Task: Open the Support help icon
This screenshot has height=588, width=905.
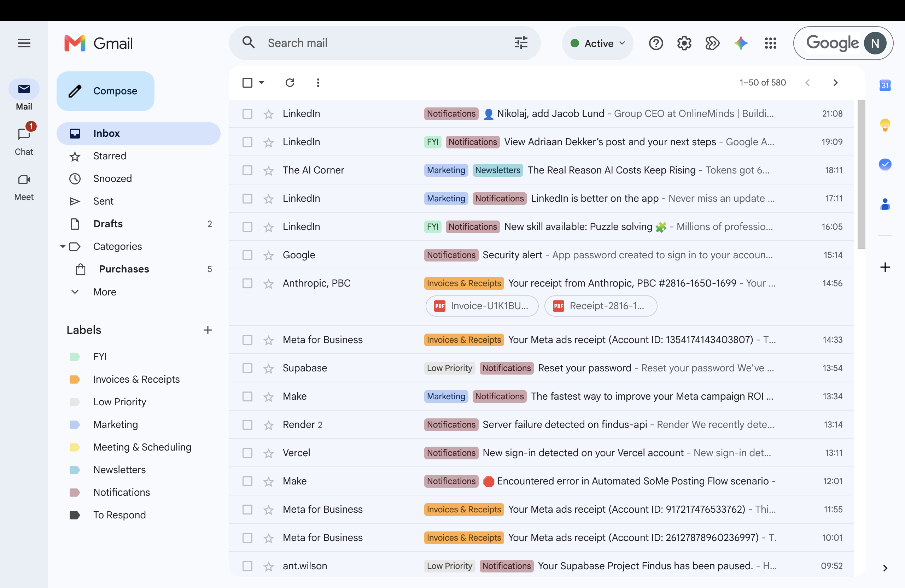Action: 656,43
